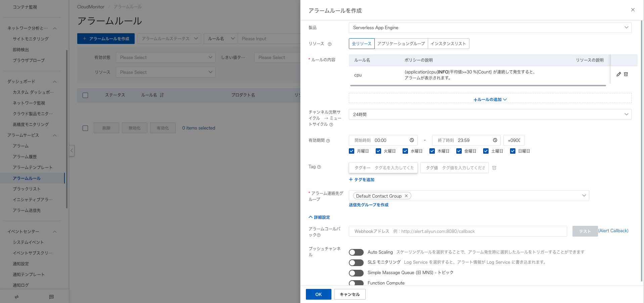Select the アプリケーショングループ resource tab

(x=401, y=44)
